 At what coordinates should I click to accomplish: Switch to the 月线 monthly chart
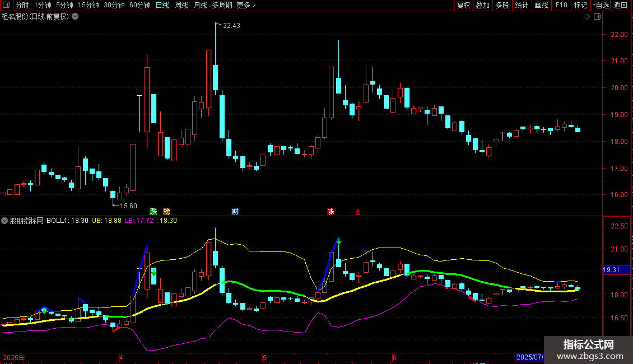[200, 5]
